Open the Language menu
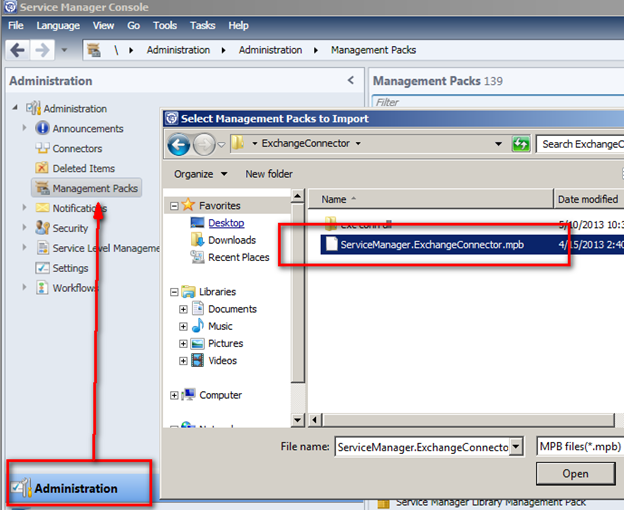This screenshot has width=624, height=510. (58, 25)
